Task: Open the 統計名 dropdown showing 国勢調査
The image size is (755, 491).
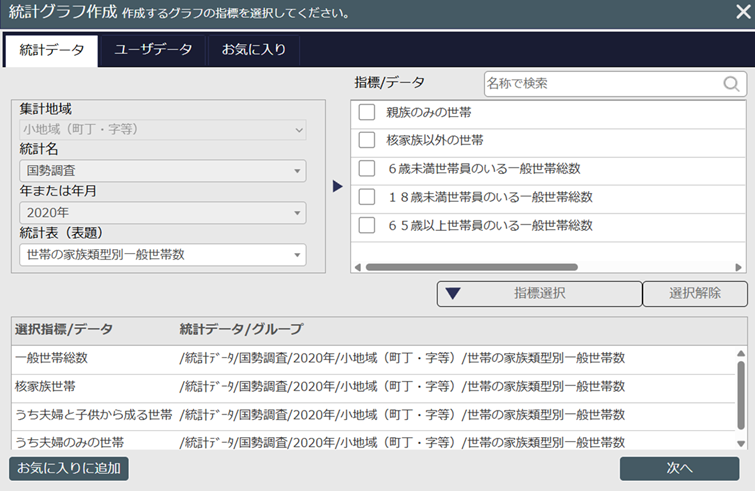Action: tap(163, 171)
